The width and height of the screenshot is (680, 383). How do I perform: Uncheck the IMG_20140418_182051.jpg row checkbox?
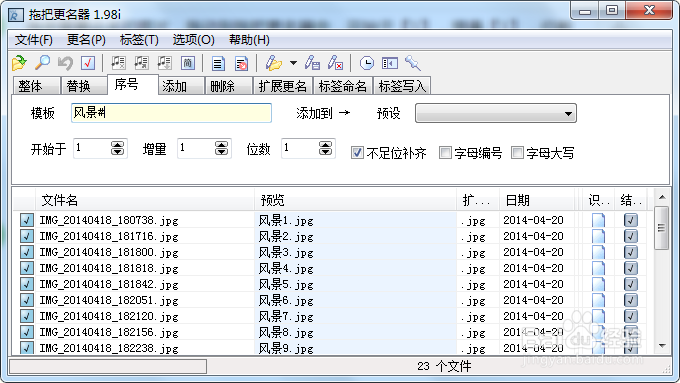(x=26, y=300)
